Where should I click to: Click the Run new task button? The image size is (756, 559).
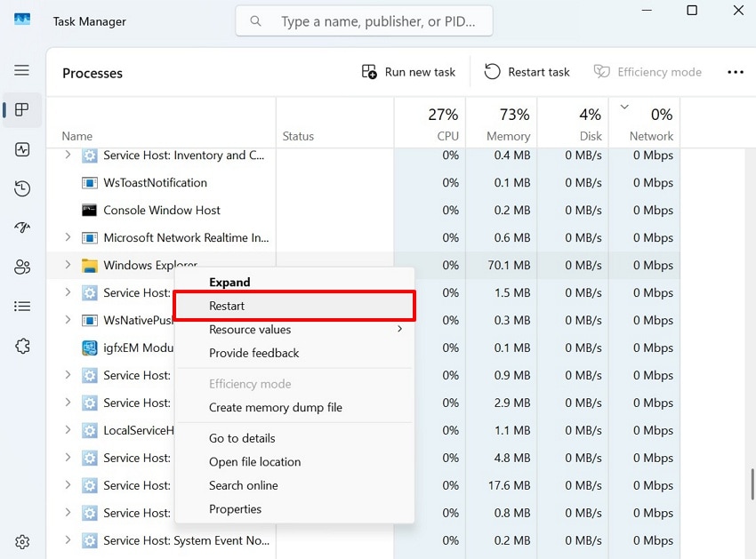[x=407, y=72]
